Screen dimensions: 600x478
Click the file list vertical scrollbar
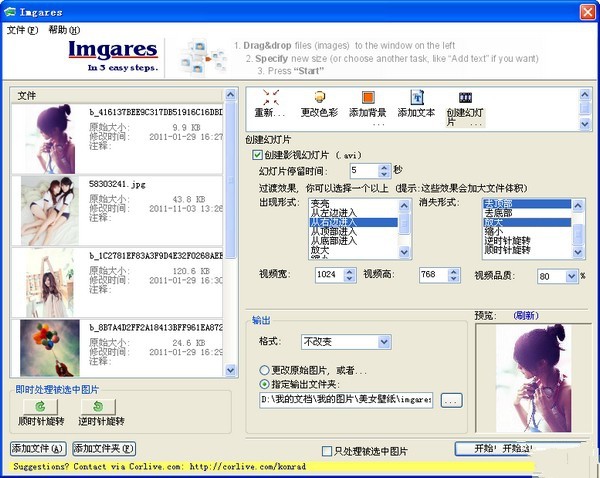click(231, 180)
